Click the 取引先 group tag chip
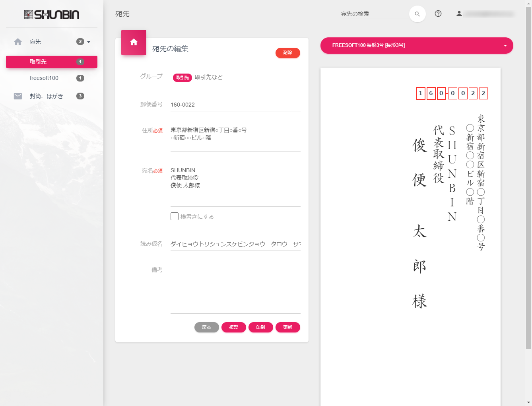 pyautogui.click(x=183, y=78)
